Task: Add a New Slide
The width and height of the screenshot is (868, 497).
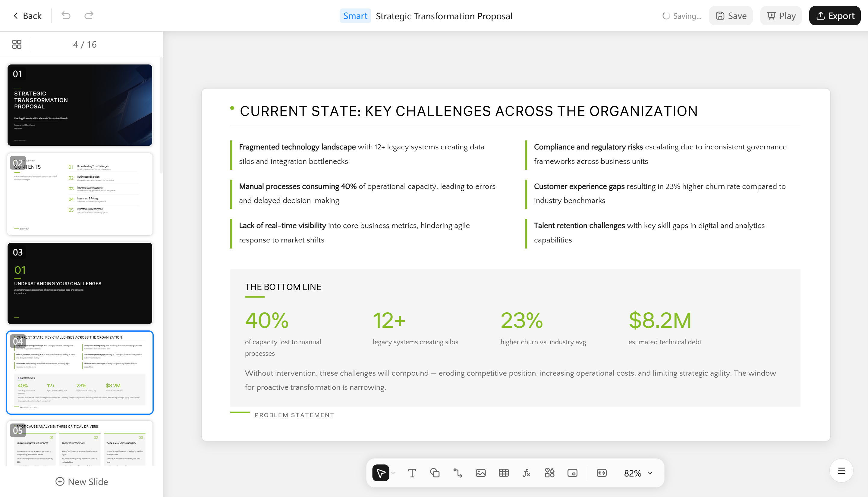Action: tap(82, 482)
